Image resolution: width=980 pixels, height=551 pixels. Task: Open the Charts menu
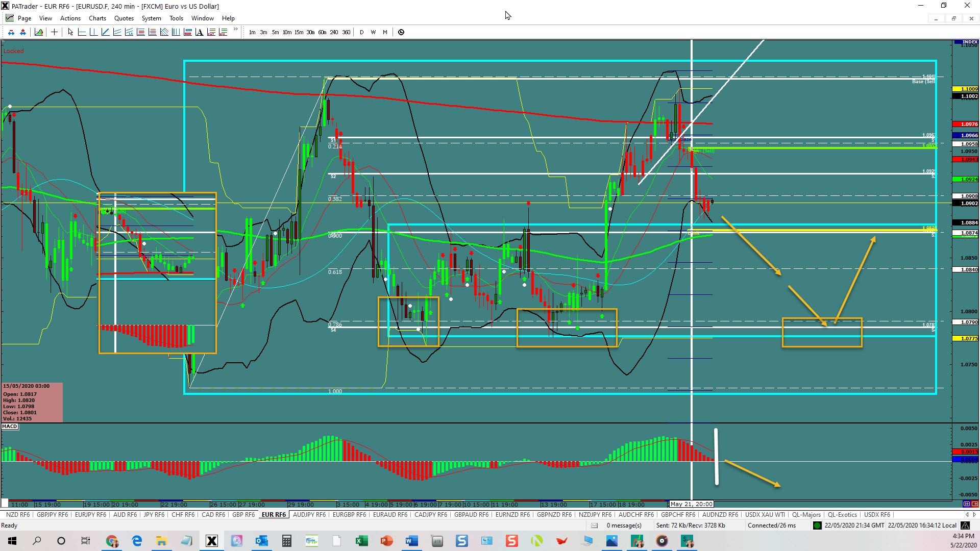tap(97, 18)
